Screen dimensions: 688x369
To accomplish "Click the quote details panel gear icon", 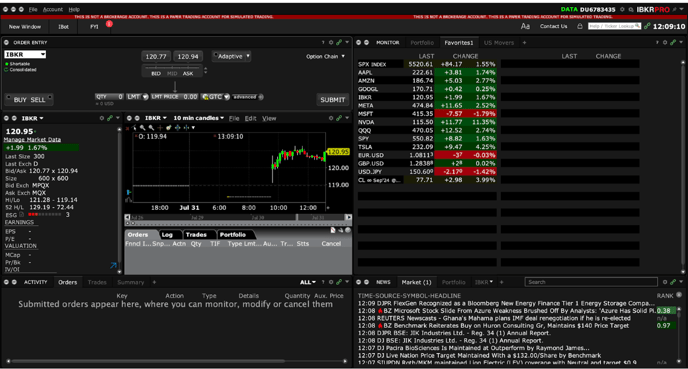I will (102, 118).
